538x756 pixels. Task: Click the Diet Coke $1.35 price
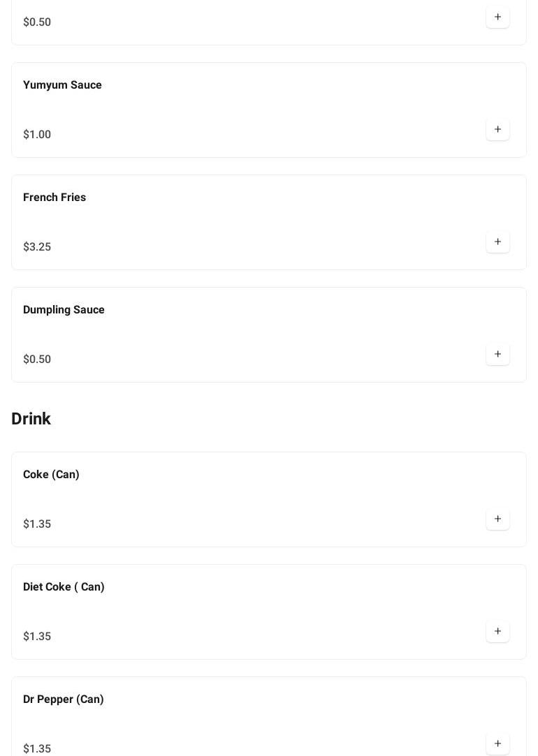[x=37, y=637]
